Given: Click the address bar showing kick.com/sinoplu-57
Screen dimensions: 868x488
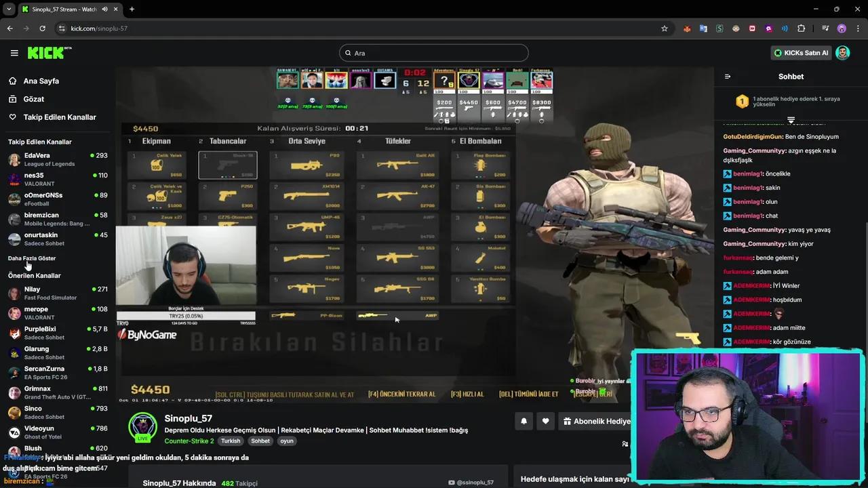Looking at the screenshot, I should pos(359,28).
